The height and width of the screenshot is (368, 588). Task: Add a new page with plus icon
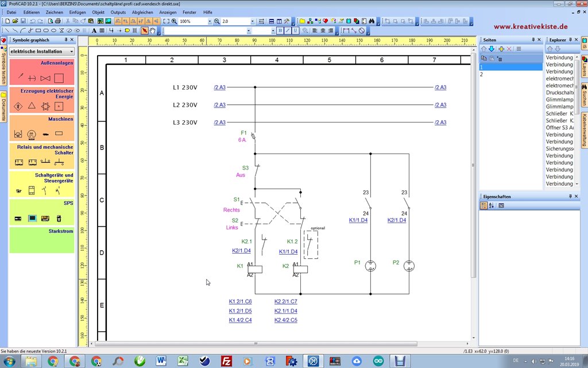501,49
